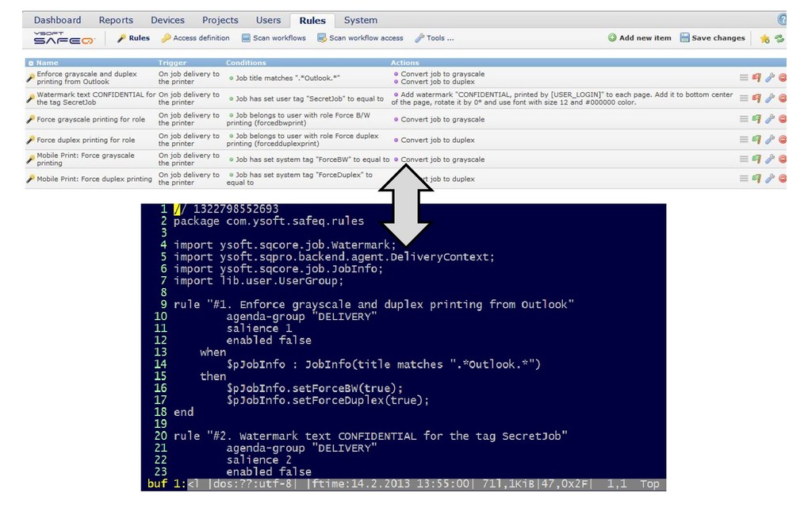Select rule name 'Force grayscale printing for role'
This screenshot has width=812, height=508.
click(90, 119)
